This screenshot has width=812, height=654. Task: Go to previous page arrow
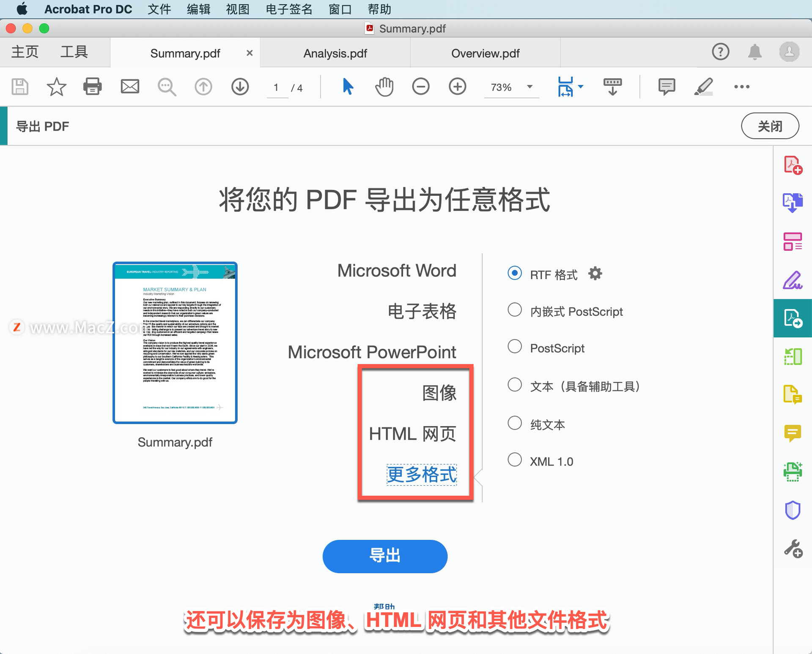click(203, 87)
